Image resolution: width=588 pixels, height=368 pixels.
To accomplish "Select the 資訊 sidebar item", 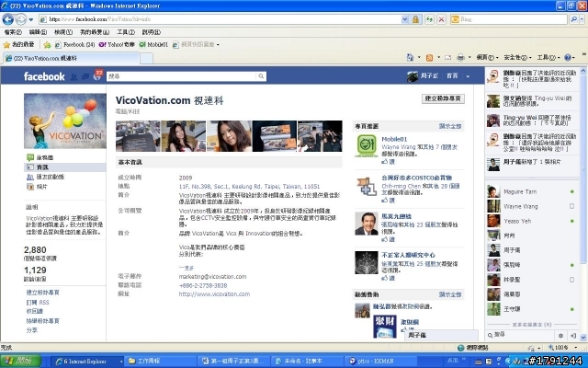I will 65,167.
